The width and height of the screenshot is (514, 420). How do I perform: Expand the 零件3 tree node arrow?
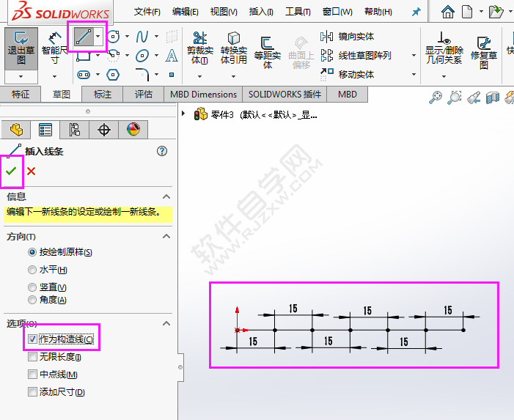pos(183,114)
